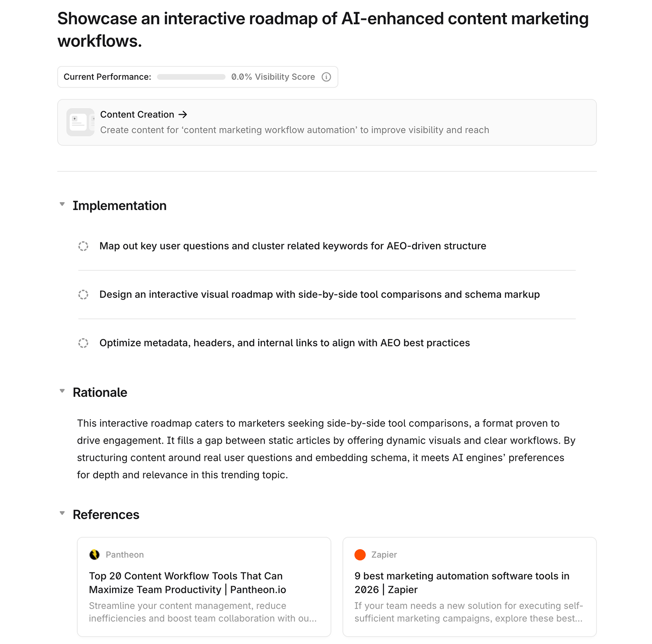Click the pending-status circle icon on the third task
This screenshot has width=652, height=644.
(84, 343)
